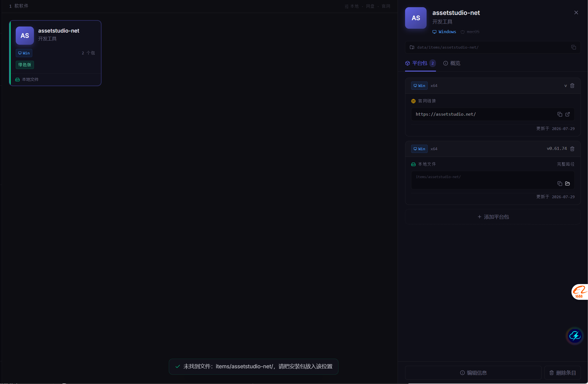
Task: Click the large AS icon in detail panel
Action: [x=416, y=18]
